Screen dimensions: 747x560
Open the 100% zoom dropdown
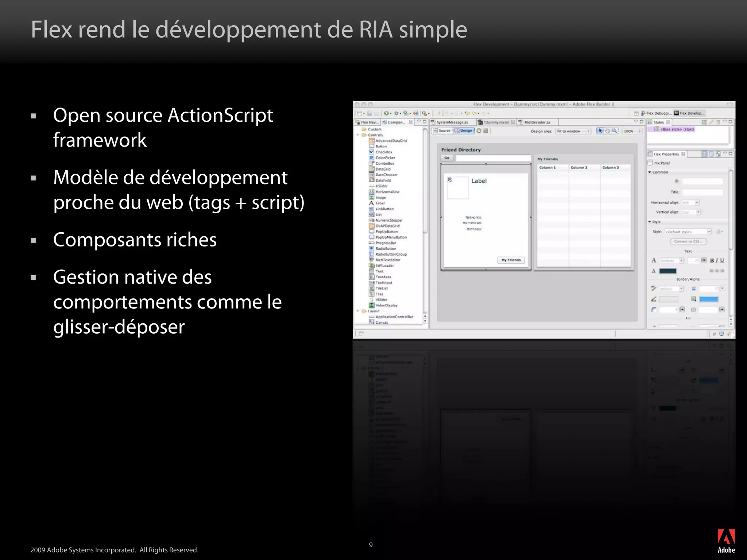click(x=632, y=131)
